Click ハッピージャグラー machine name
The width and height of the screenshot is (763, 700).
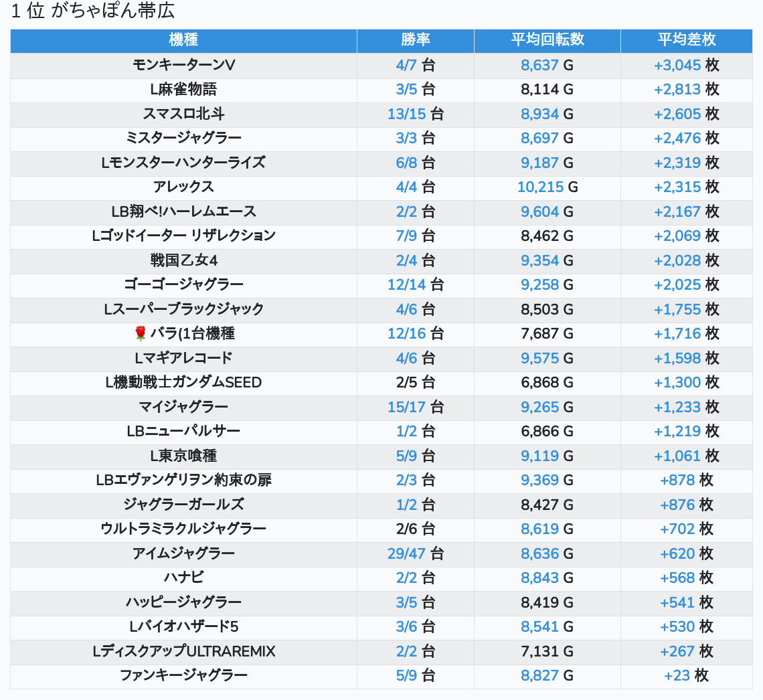[183, 602]
